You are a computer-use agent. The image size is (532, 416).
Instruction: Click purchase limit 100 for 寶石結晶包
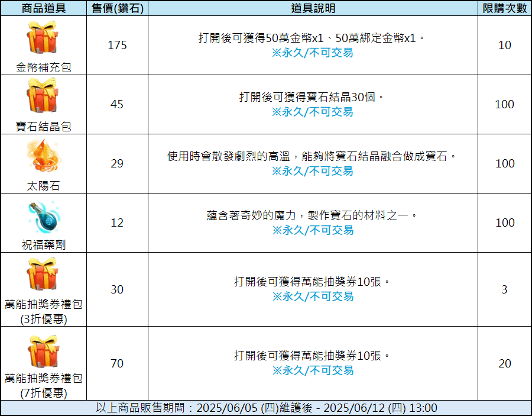point(505,104)
